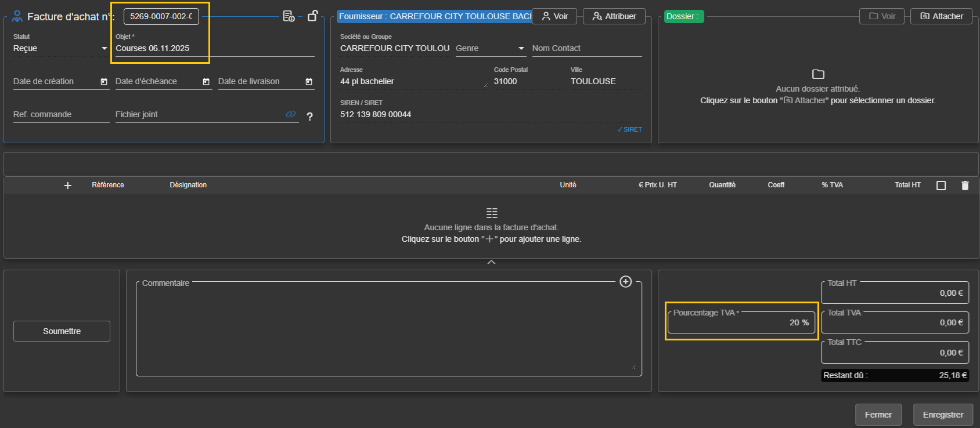Click the Voir button for Fournisseur

[554, 16]
